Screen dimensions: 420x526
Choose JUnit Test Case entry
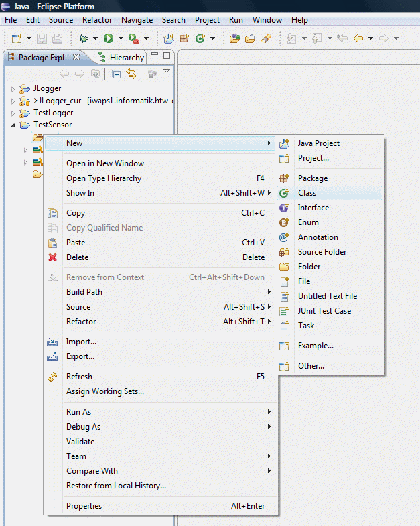click(x=330, y=311)
